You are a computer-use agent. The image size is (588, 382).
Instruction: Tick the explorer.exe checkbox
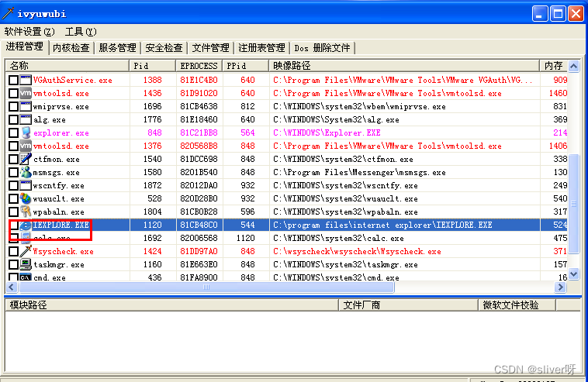point(13,133)
